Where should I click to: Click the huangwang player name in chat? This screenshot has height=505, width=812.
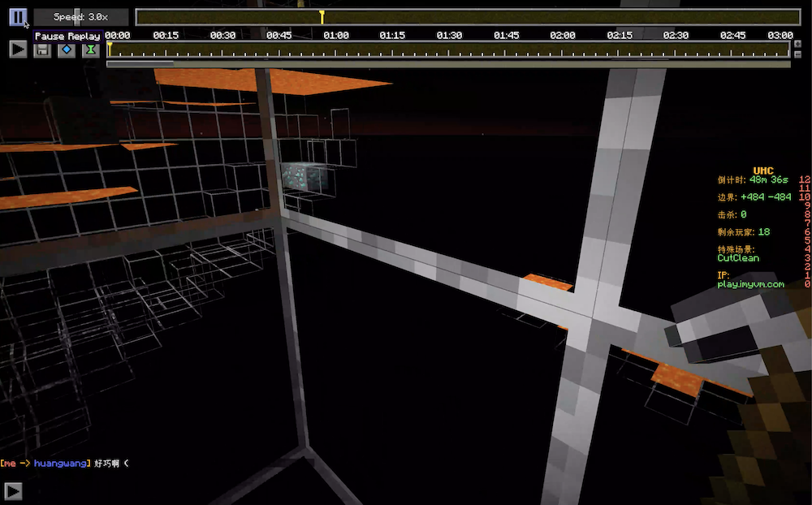point(63,463)
